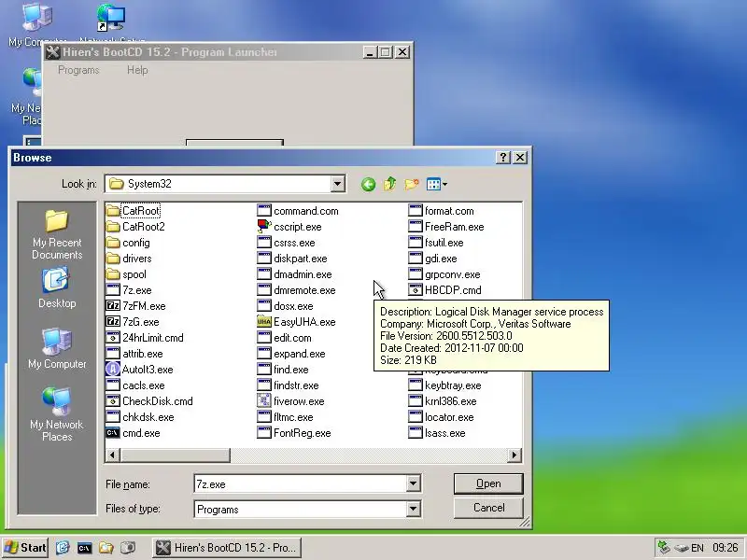747x560 pixels.
Task: Click into the File name field
Action: pyautogui.click(x=300, y=483)
